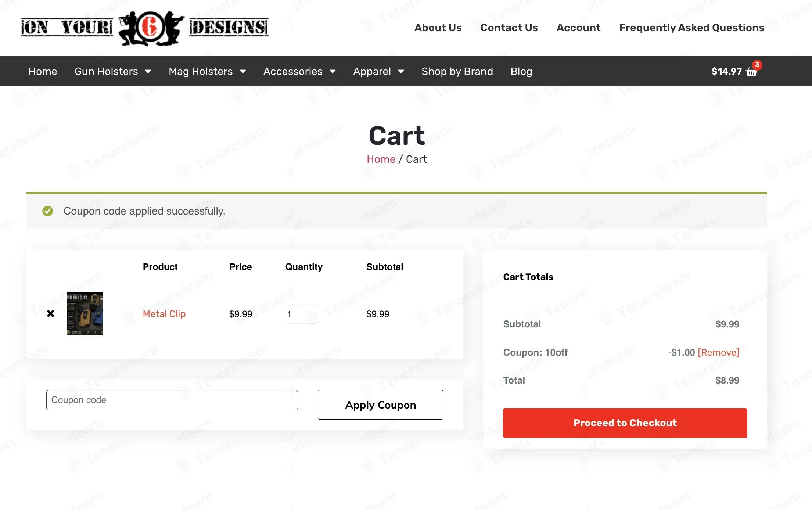Click the Home breadcrumb link

381,159
